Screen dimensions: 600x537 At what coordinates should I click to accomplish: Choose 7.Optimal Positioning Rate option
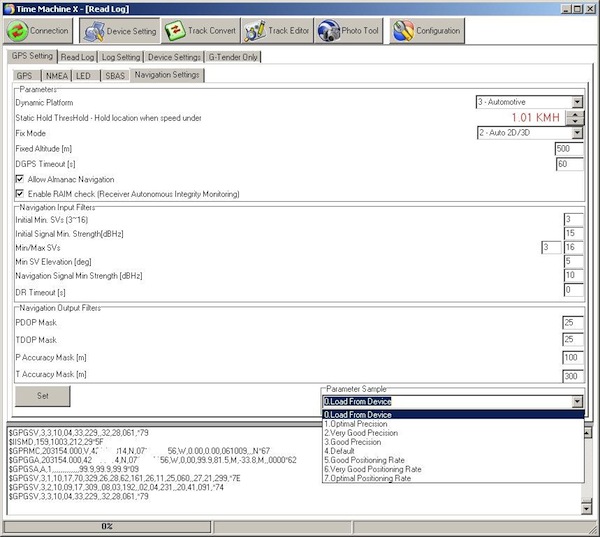[453, 478]
